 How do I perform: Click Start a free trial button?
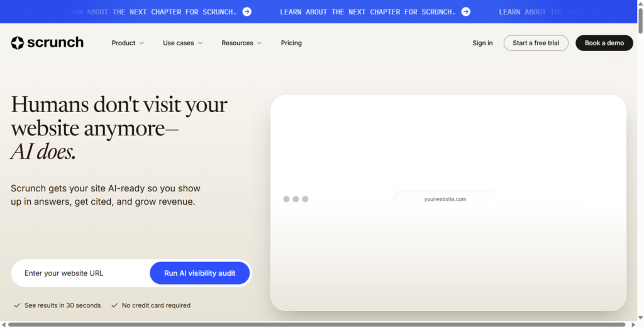click(x=536, y=43)
